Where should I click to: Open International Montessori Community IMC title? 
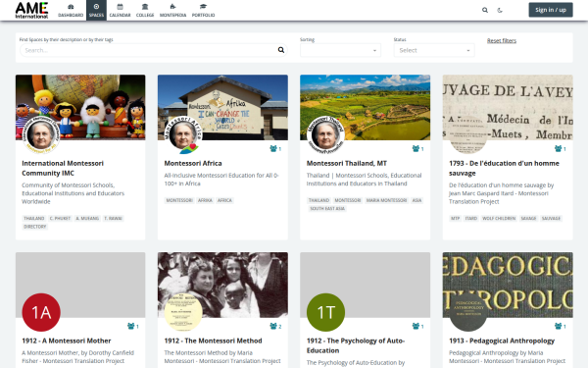point(63,168)
